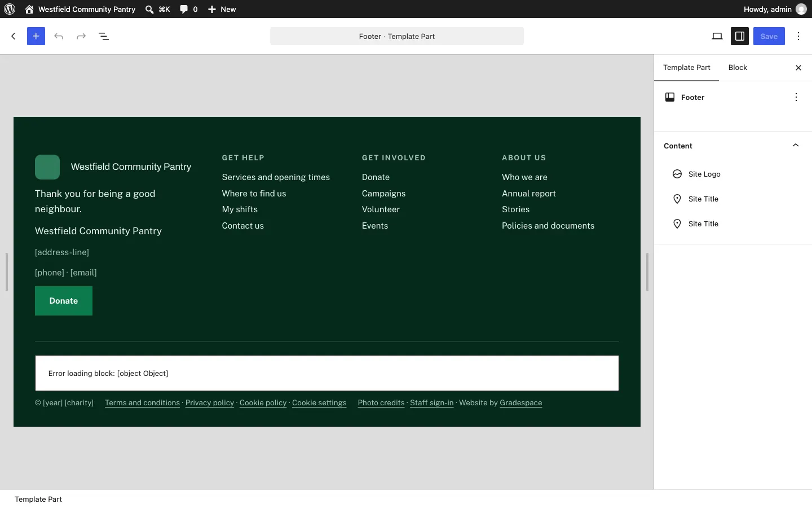Click the Contact us link
This screenshot has width=812, height=508.
point(242,226)
